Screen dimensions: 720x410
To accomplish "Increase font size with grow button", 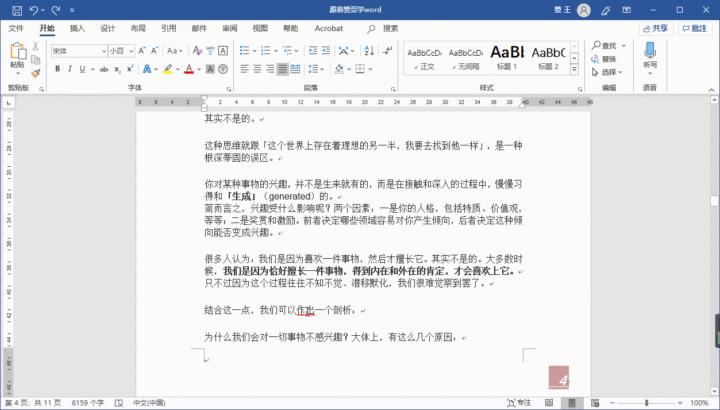I will pos(142,51).
